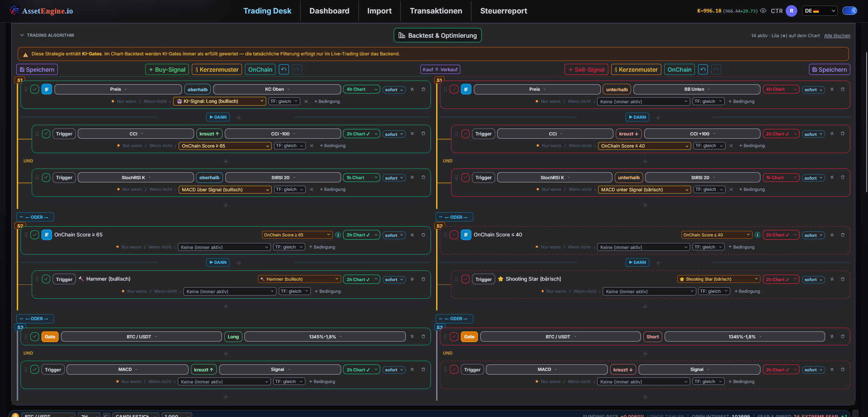Screen dimensions: 868x417
Task: Add step with plus after first buy DANN
Action: (x=239, y=118)
